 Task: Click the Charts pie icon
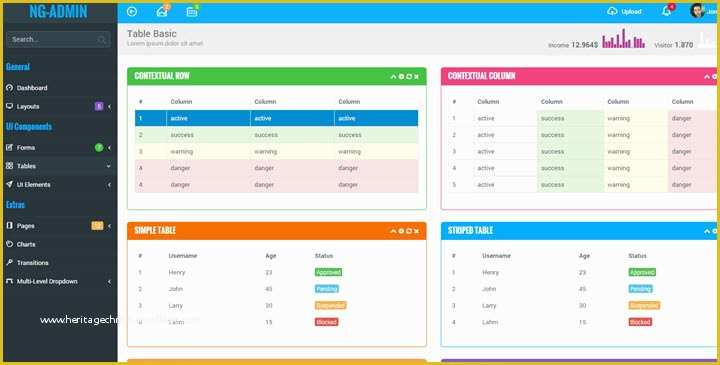point(10,244)
